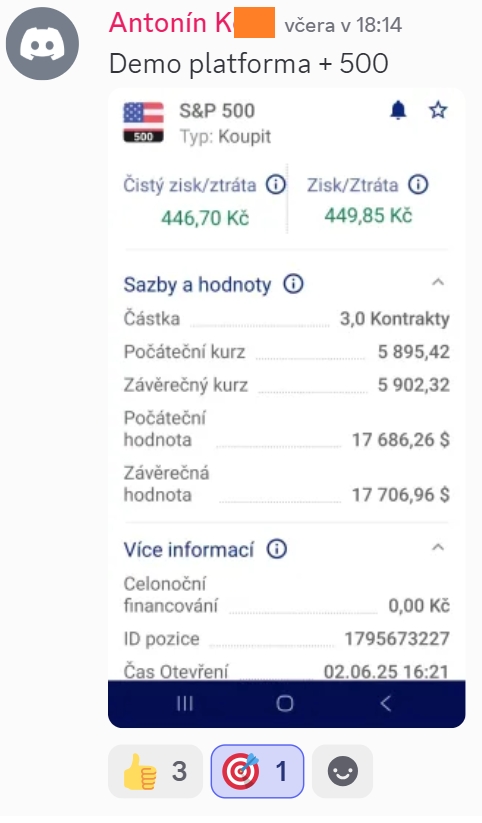This screenshot has width=482, height=823.
Task: Collapse the Více informací section
Action: pos(438,547)
